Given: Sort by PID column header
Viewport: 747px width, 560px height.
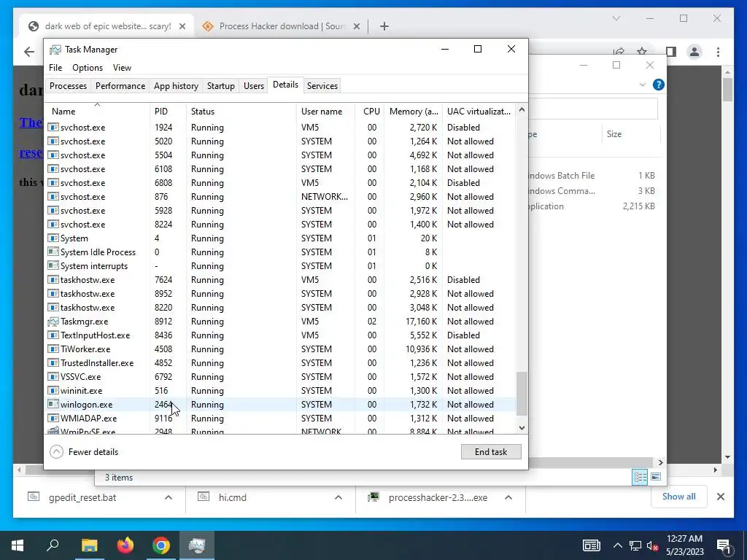Looking at the screenshot, I should point(169,112).
